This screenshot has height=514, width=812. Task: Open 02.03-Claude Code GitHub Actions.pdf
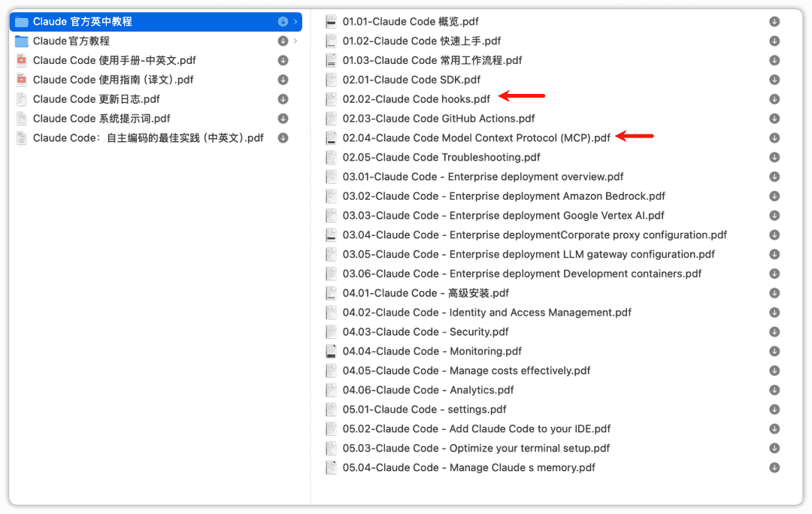point(438,119)
